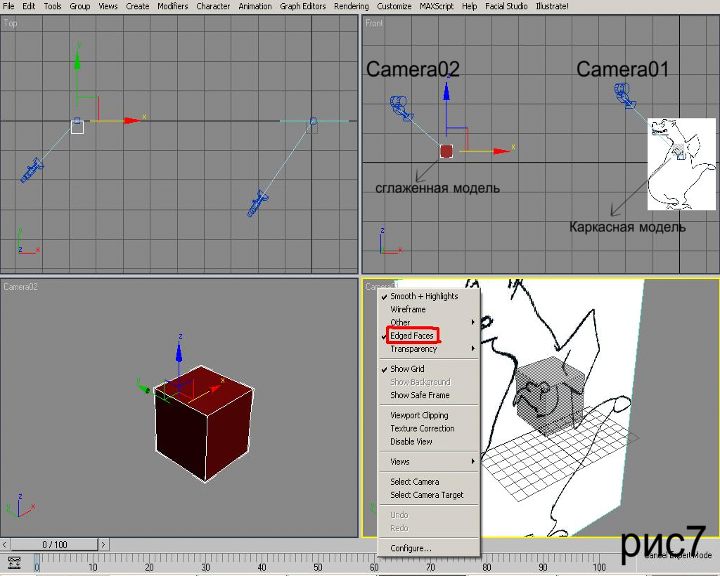Click the left camera in Top viewport
The height and width of the screenshot is (576, 720).
(x=32, y=170)
